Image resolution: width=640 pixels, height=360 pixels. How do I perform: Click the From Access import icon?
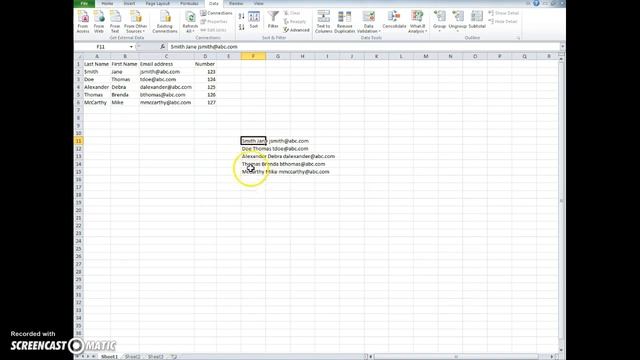(x=83, y=22)
